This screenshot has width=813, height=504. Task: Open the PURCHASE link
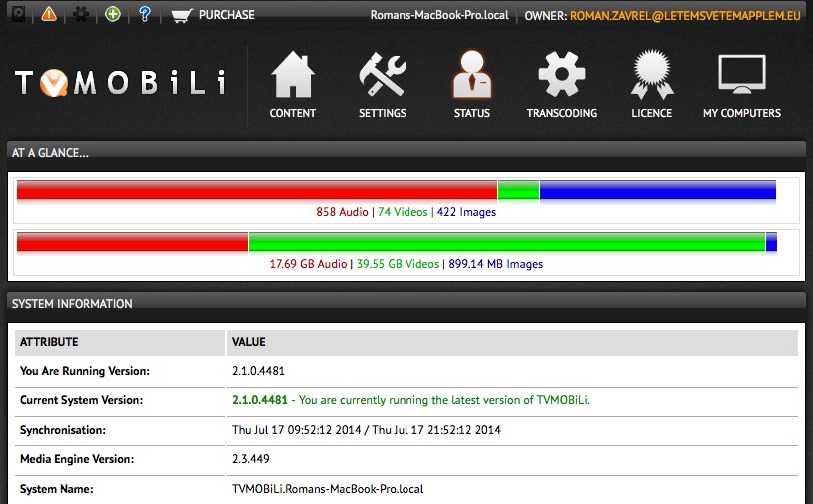tap(227, 15)
